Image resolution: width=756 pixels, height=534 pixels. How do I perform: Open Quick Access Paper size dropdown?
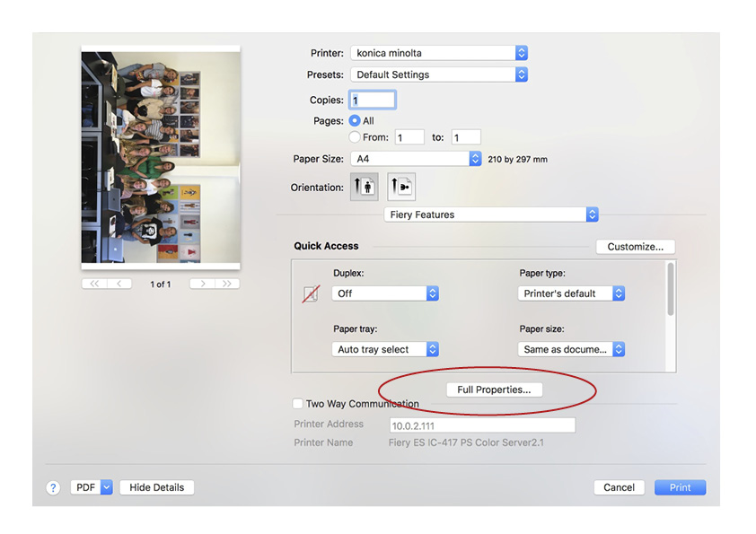(x=571, y=349)
